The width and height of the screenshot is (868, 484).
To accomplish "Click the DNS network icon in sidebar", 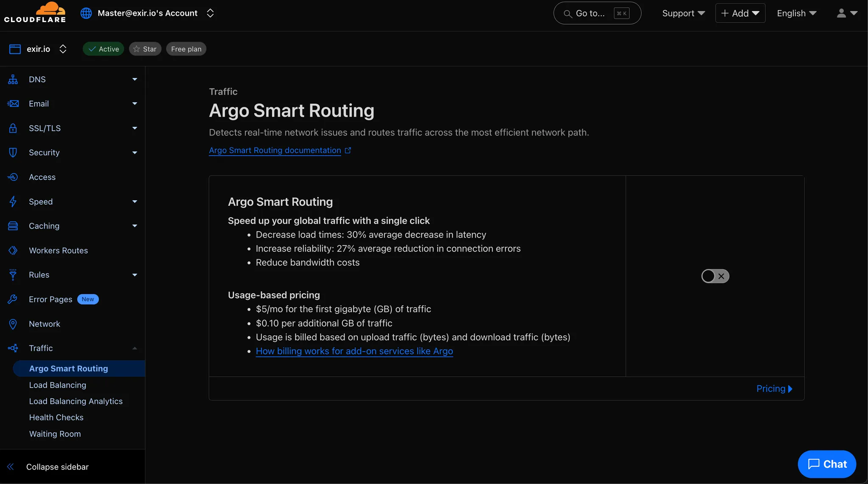I will 13,79.
